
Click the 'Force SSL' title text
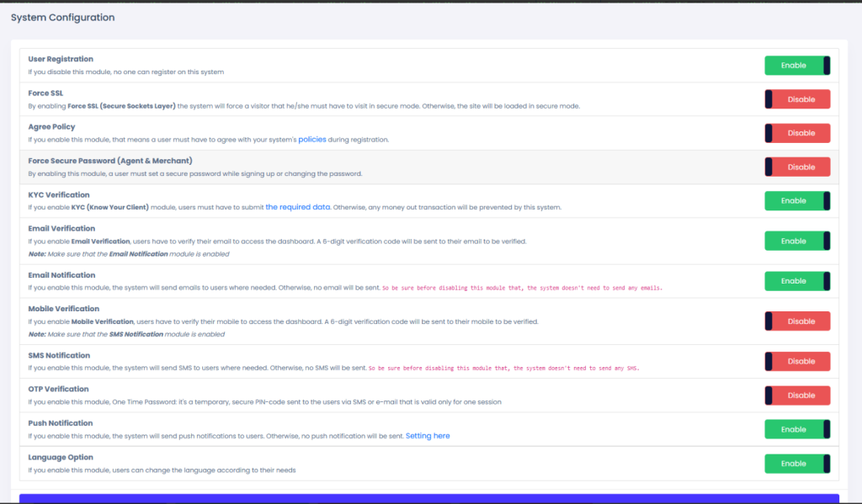(45, 93)
